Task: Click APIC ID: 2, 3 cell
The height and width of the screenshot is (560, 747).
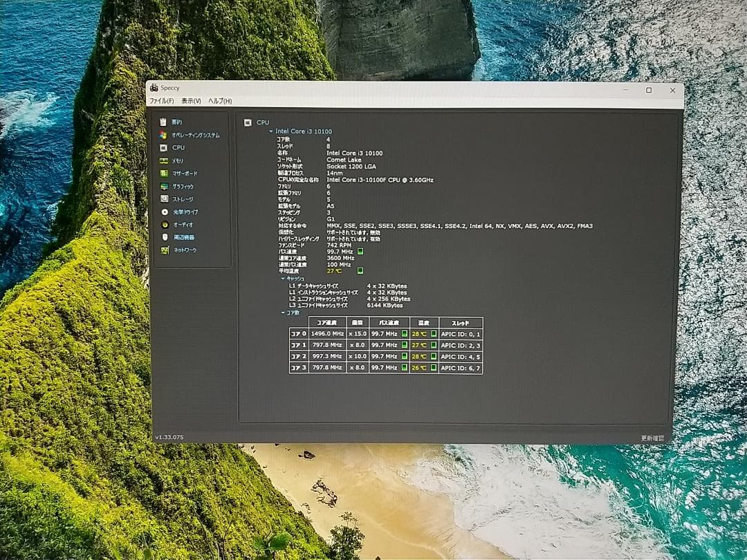Action: click(x=461, y=345)
